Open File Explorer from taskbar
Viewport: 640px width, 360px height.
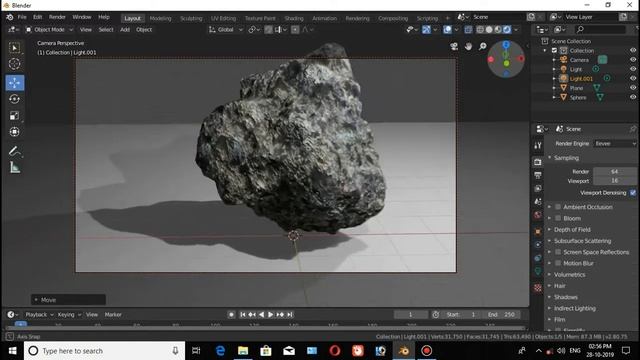coord(243,351)
